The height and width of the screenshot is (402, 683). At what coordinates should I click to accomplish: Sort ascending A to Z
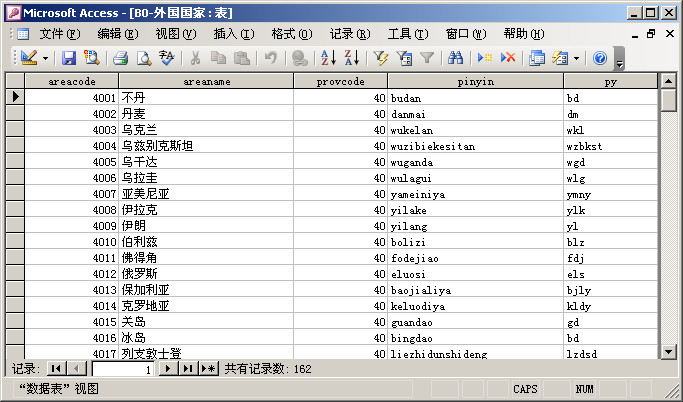[x=328, y=57]
